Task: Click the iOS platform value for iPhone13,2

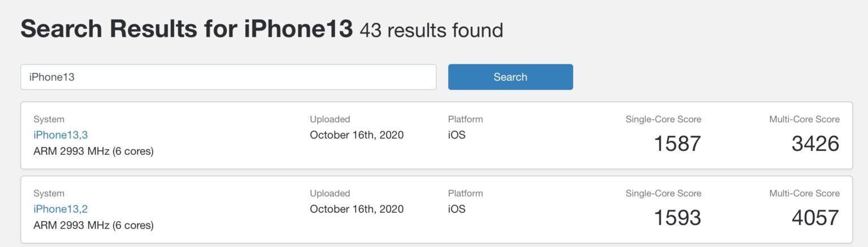Action: pyautogui.click(x=457, y=209)
